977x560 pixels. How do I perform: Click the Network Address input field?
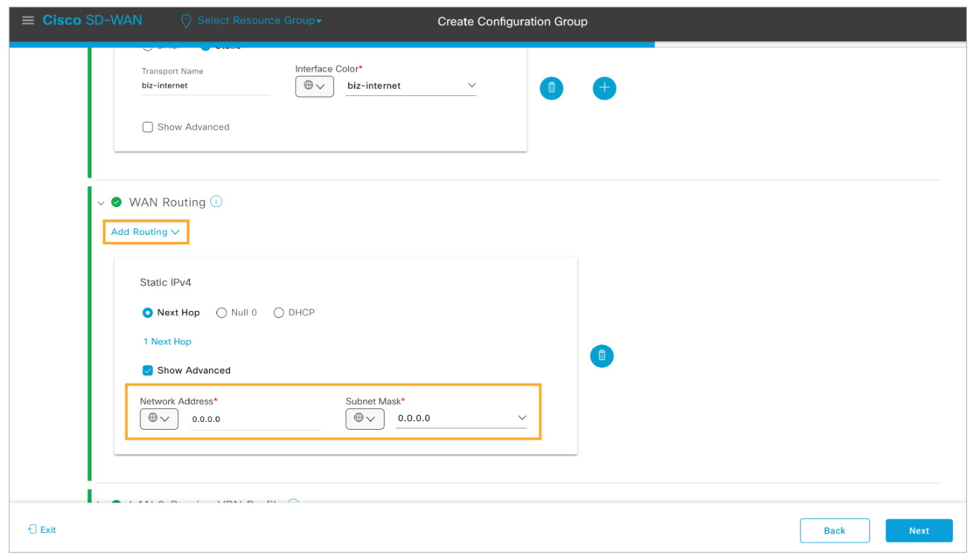point(255,420)
